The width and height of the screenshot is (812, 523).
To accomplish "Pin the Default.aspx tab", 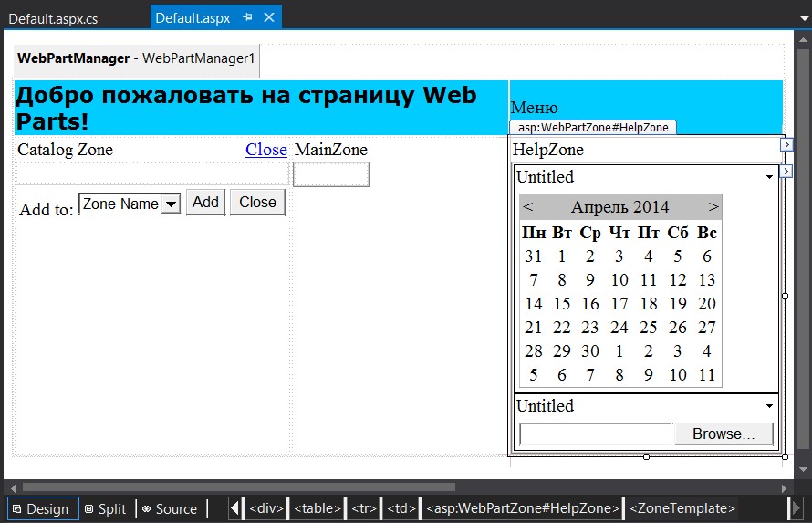I will 247,17.
